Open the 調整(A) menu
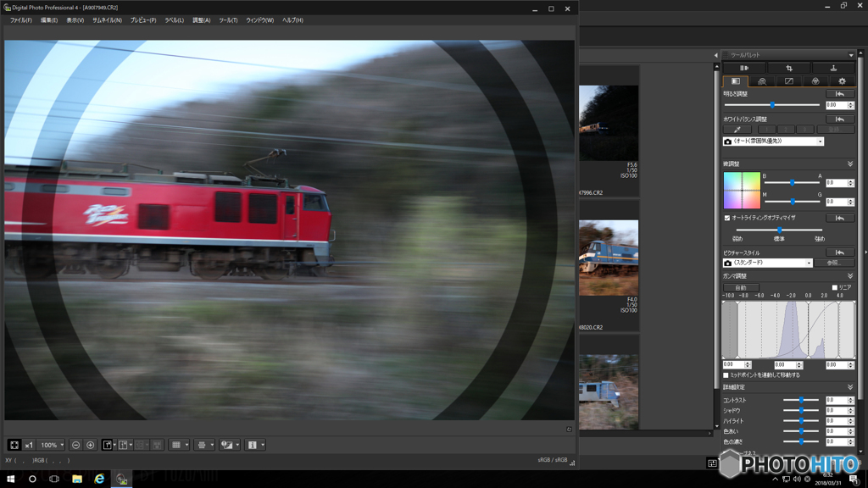The width and height of the screenshot is (868, 488). (x=201, y=20)
